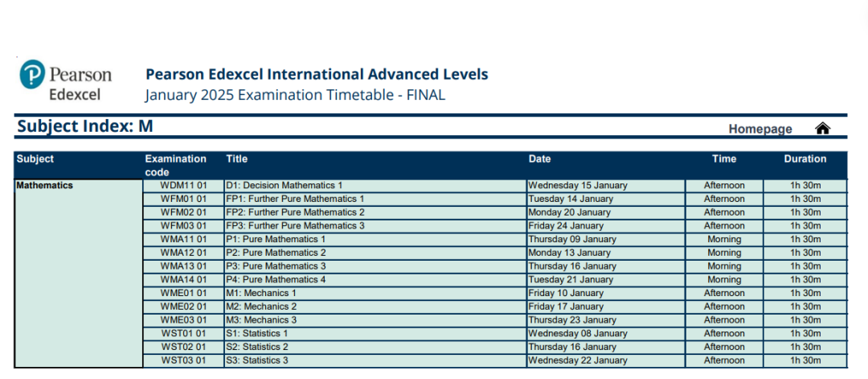This screenshot has height=379, width=868.
Task: Select the M2: Mechanics 2 title cell
Action: pyautogui.click(x=261, y=307)
